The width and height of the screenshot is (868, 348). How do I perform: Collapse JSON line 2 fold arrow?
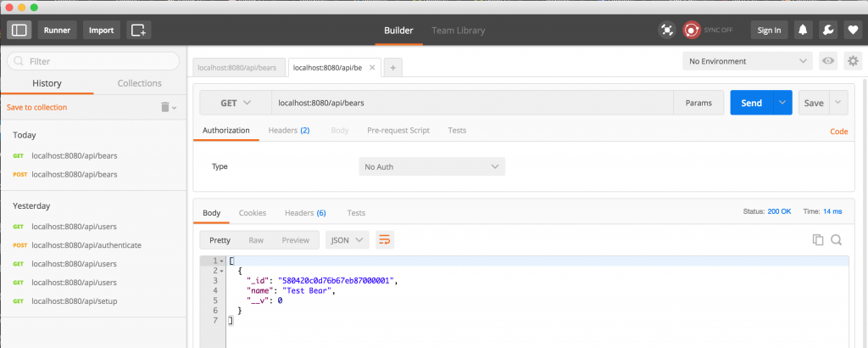(x=221, y=271)
